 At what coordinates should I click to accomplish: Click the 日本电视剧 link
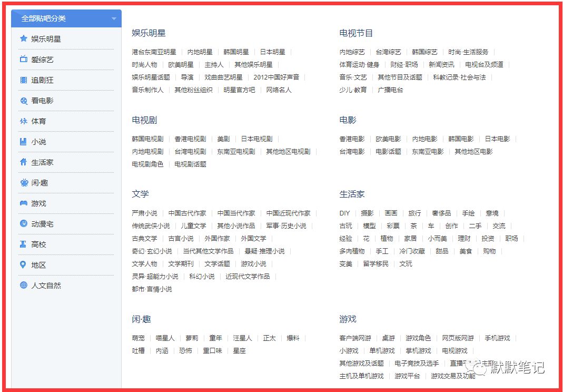coord(256,139)
